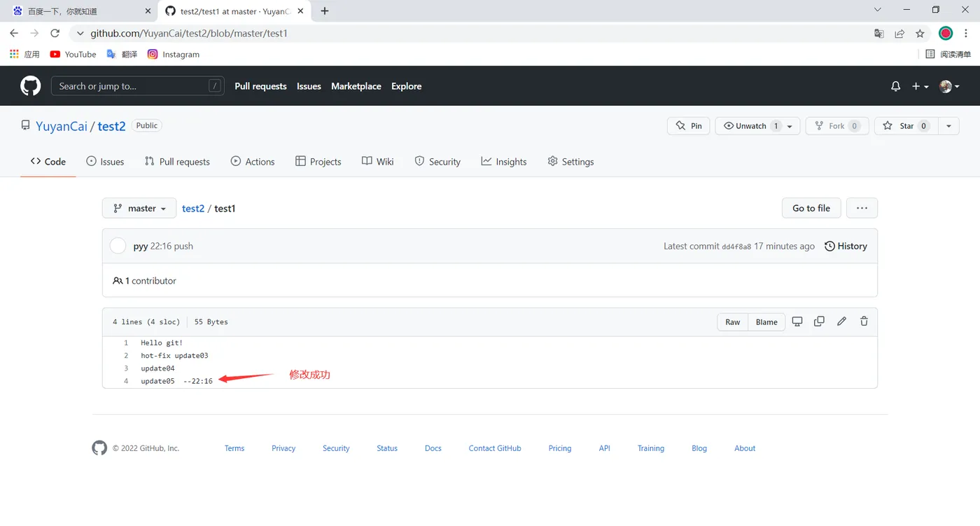The height and width of the screenshot is (526, 980).
Task: Open the footer Terms link
Action: coord(234,448)
